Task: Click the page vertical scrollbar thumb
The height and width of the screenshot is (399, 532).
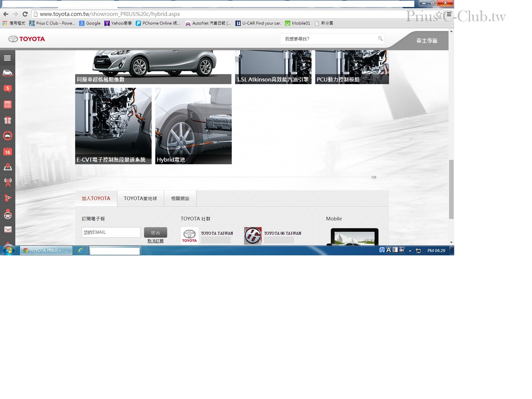Action: pyautogui.click(x=451, y=189)
